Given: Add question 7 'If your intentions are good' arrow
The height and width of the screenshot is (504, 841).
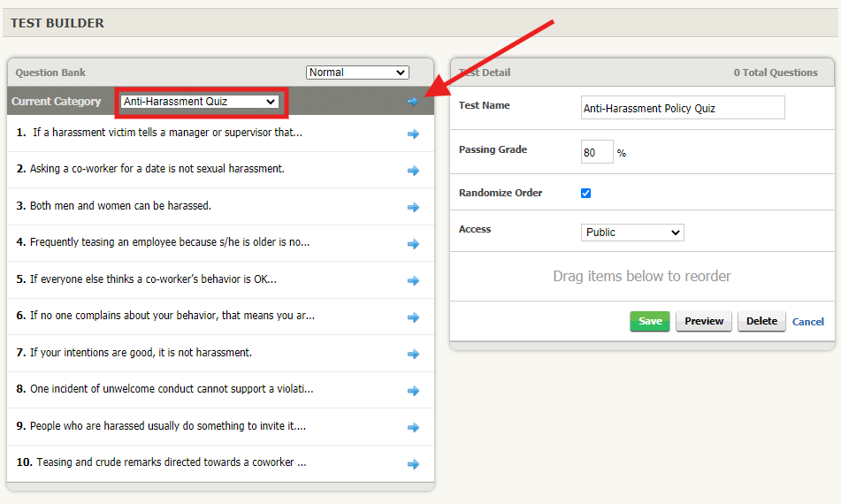Looking at the screenshot, I should point(413,354).
